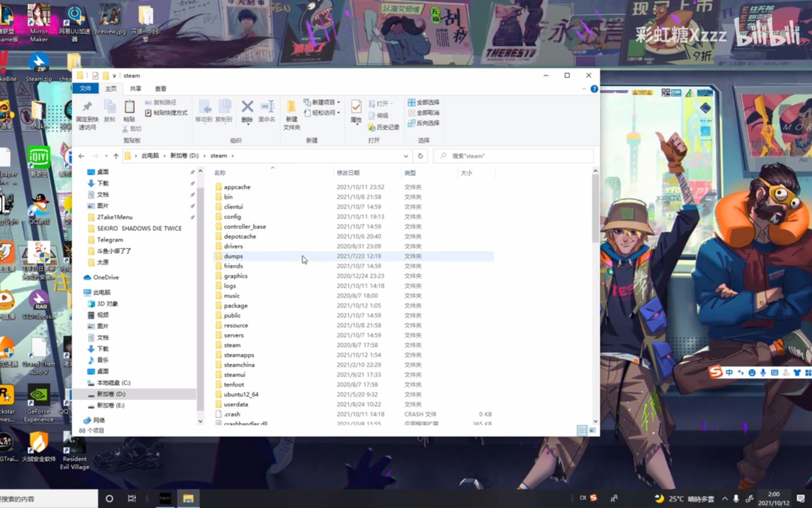Image resolution: width=812 pixels, height=508 pixels.
Task: Open recent locations dropdown arrow
Action: click(x=106, y=156)
